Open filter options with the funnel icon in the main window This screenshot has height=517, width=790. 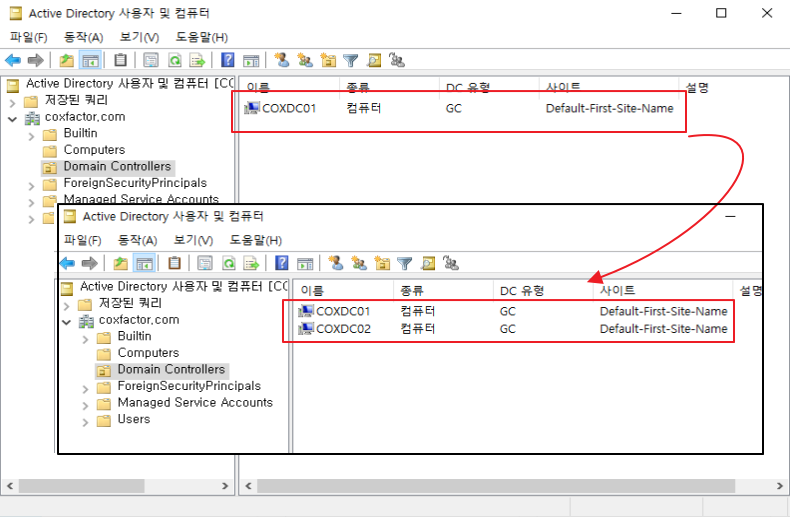[x=351, y=61]
